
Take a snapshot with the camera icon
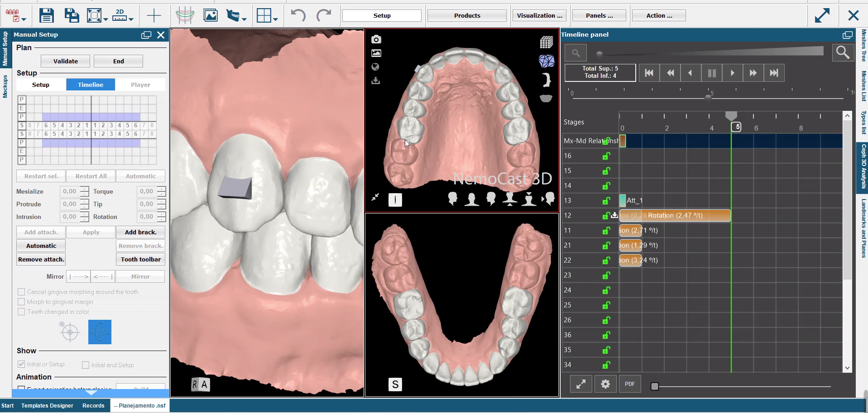coord(376,40)
